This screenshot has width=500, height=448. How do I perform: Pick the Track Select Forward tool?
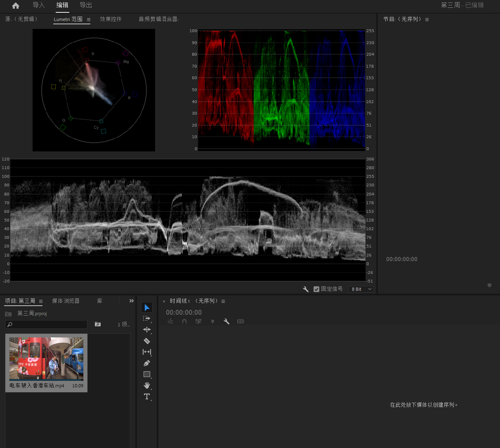pyautogui.click(x=146, y=318)
